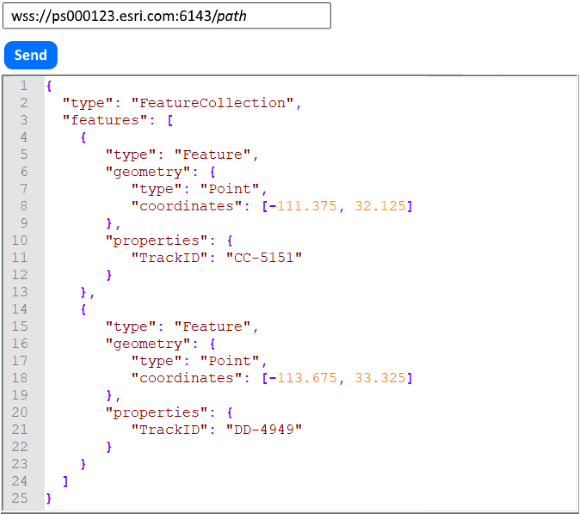Click the "geometry" key on line 6
The height and width of the screenshot is (514, 581).
click(148, 172)
